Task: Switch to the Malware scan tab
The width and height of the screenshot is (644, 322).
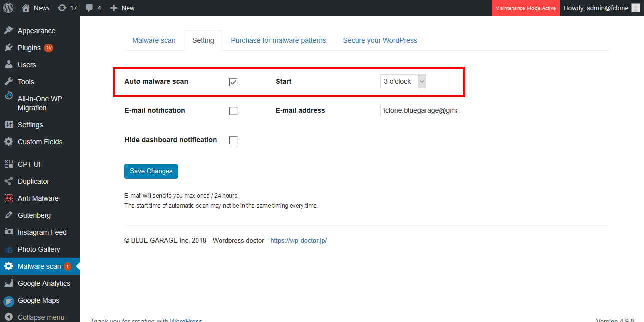Action: tap(154, 40)
